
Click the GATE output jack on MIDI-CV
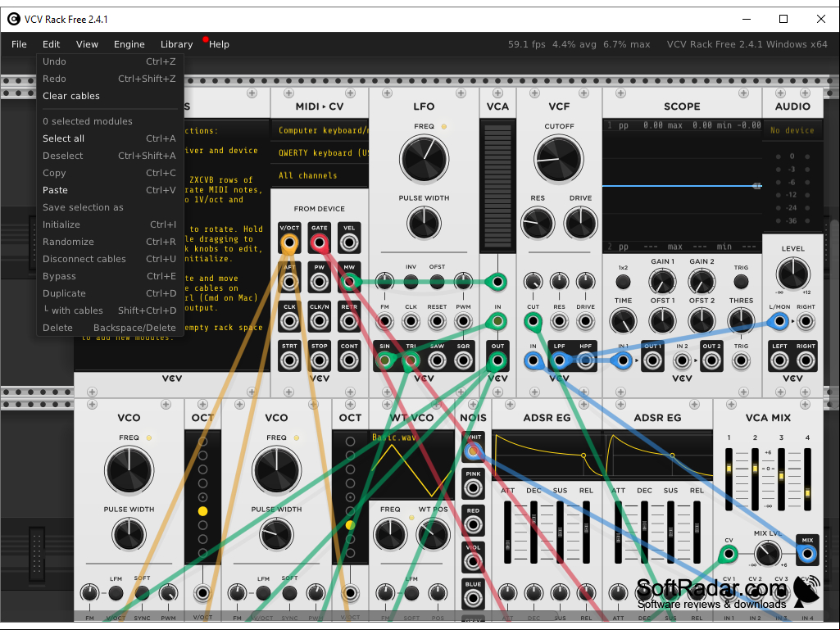pos(320,243)
